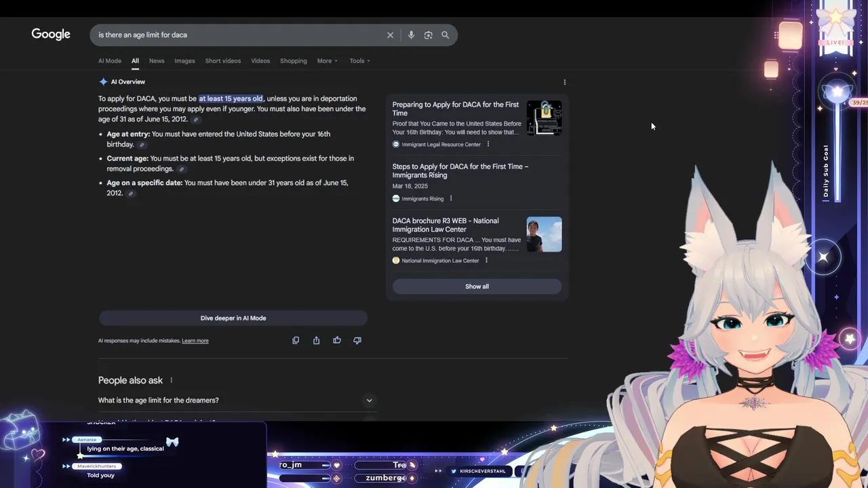Switch to Short videos tab
Image resolution: width=868 pixels, height=488 pixels.
point(223,61)
